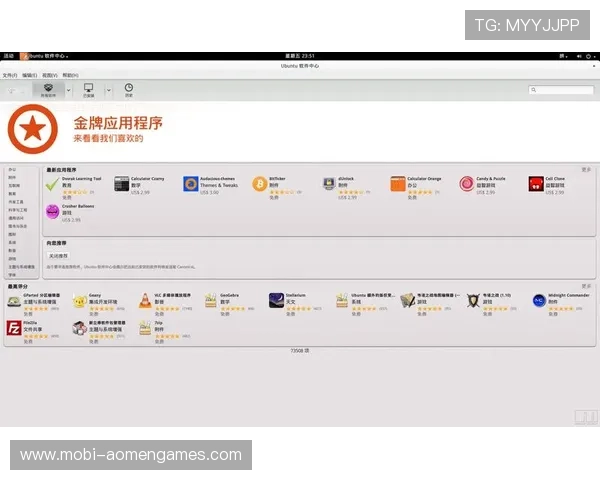Click the Crusher Balloons purple icon
Viewport: 600px width, 480px height.
click(52, 212)
